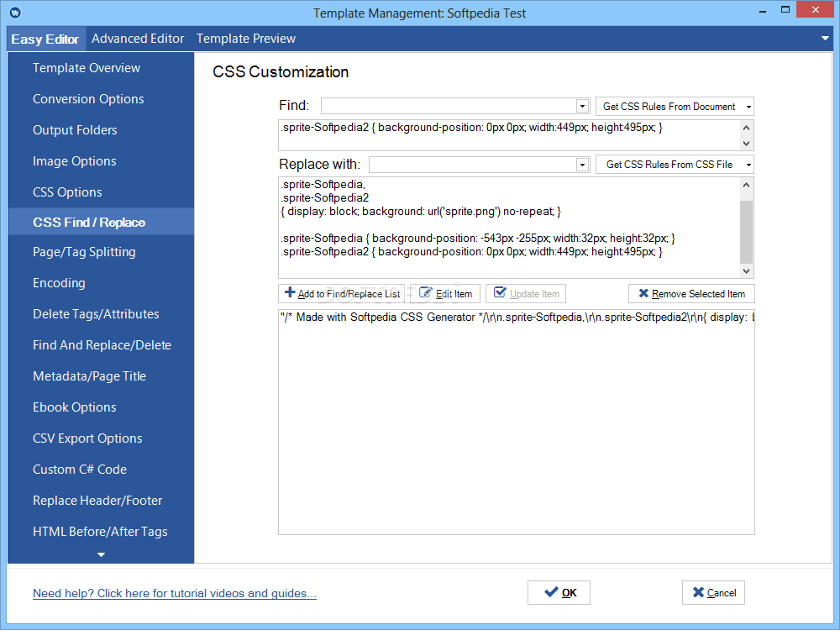Image resolution: width=840 pixels, height=630 pixels.
Task: Open the Get CSS Rules From Document dropdown arrow
Action: (748, 107)
